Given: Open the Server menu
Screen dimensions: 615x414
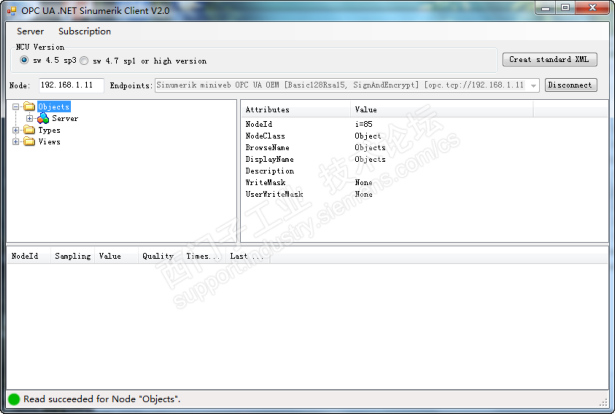Looking at the screenshot, I should [x=30, y=31].
